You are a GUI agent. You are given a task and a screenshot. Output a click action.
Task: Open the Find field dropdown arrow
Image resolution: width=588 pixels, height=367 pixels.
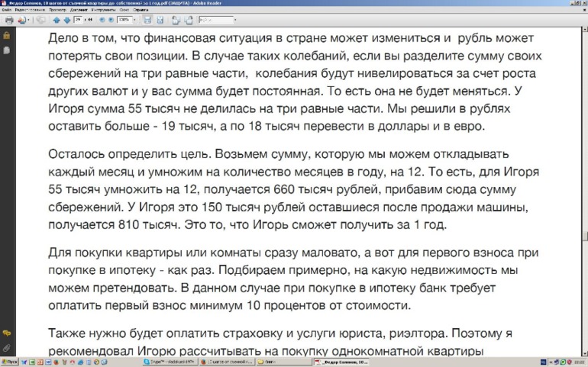click(235, 20)
